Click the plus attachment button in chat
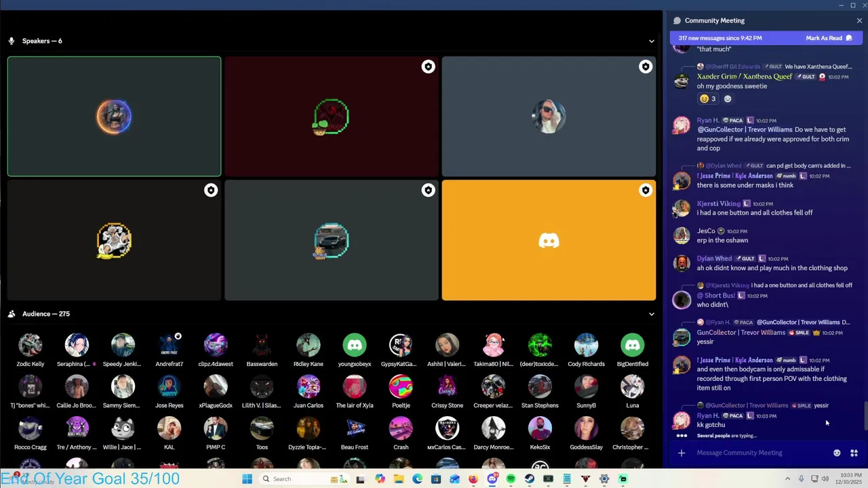This screenshot has height=488, width=868. click(x=682, y=453)
